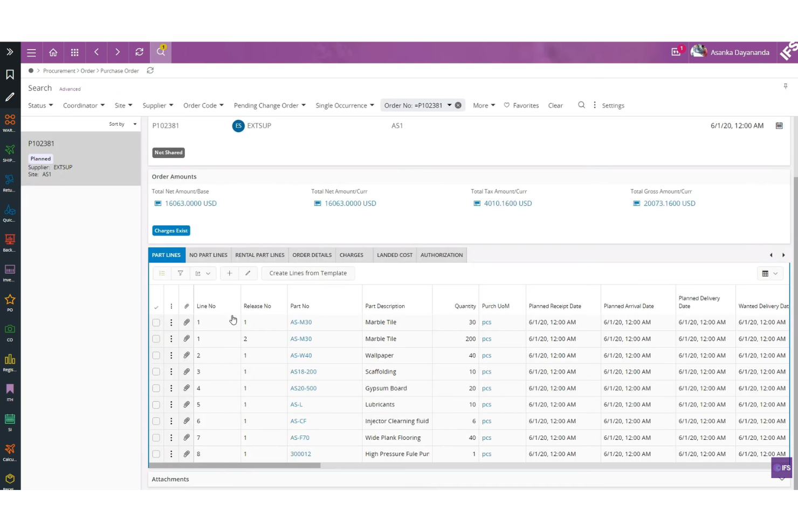Click the Create Lines from Template button
Screen dimensions: 798x532
pyautogui.click(x=308, y=273)
